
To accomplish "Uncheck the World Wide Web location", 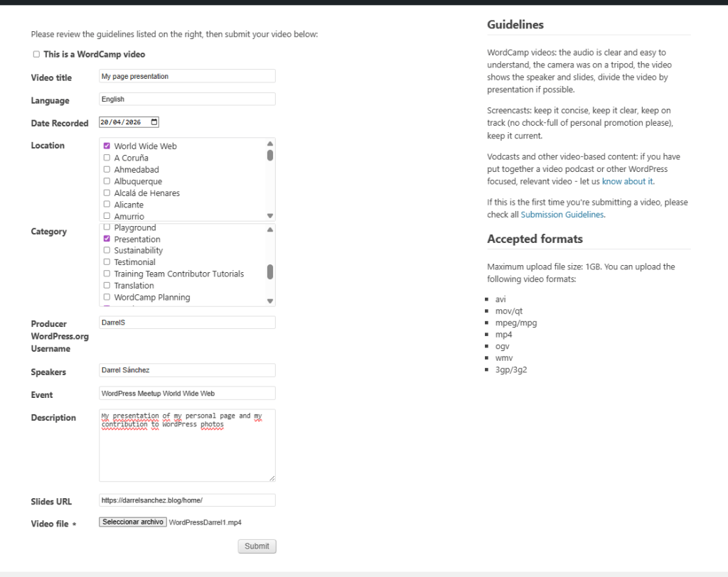I will pyautogui.click(x=107, y=146).
